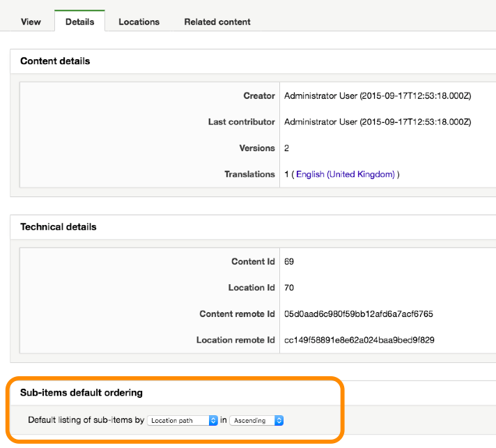
Task: Click the Content Id value 69
Action: 289,262
